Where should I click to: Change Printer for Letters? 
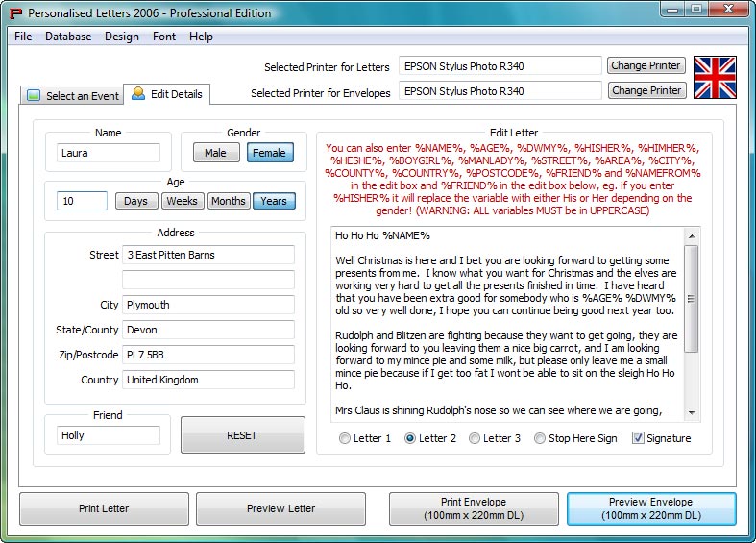coord(646,65)
